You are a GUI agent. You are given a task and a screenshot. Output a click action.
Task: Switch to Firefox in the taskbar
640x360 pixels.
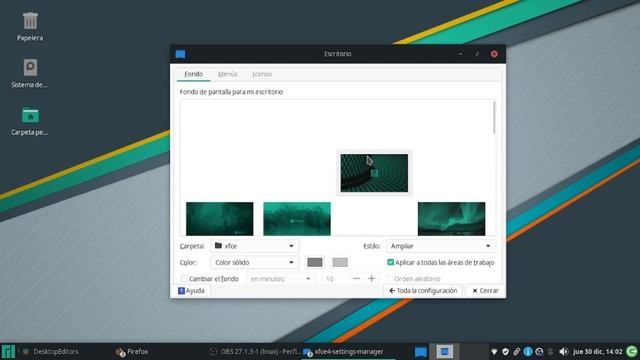(x=133, y=351)
